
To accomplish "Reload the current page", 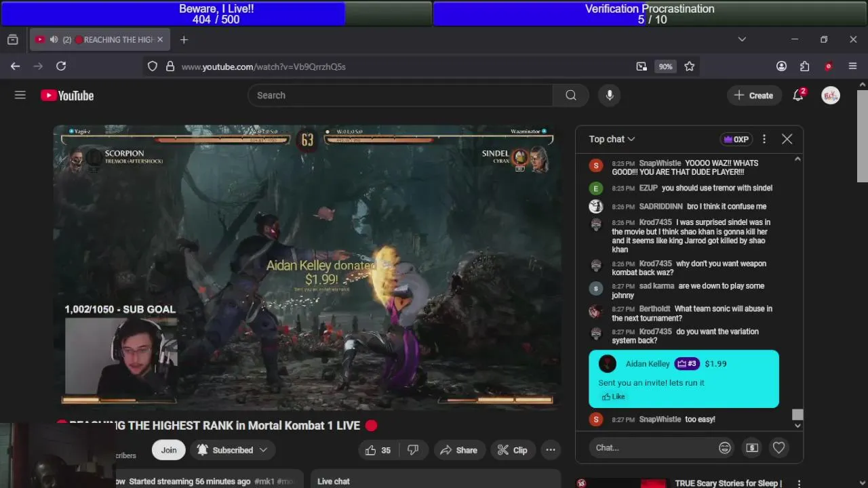I will pyautogui.click(x=61, y=66).
